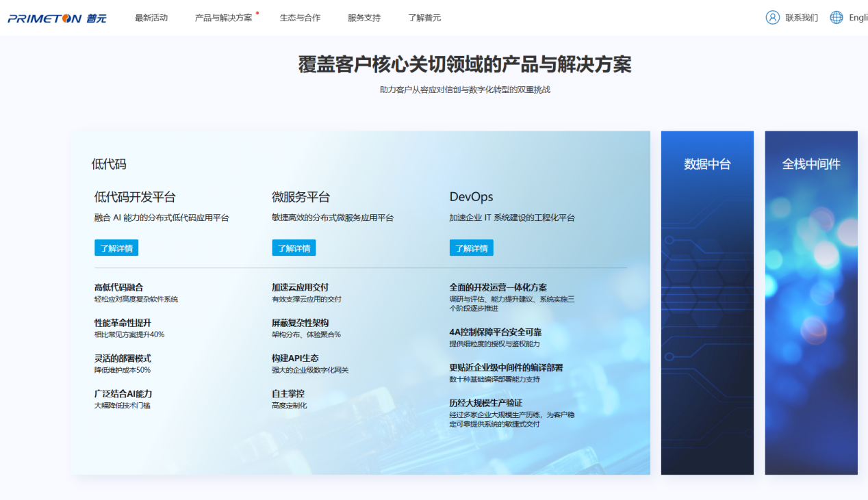
Task: Click the 低代码开发平台 title
Action: tap(135, 197)
